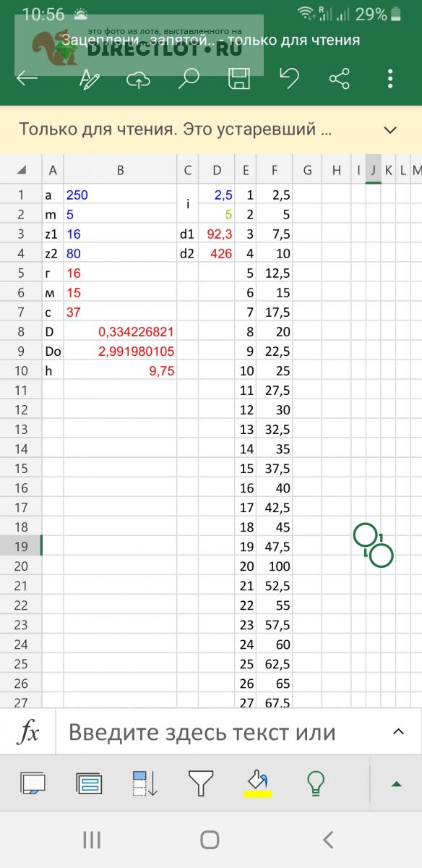Viewport: 422px width, 868px height.
Task: Share the workbook
Action: pos(340,79)
